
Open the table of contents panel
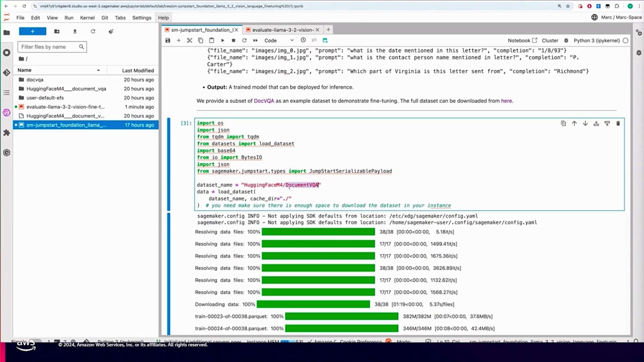pyautogui.click(x=6, y=92)
